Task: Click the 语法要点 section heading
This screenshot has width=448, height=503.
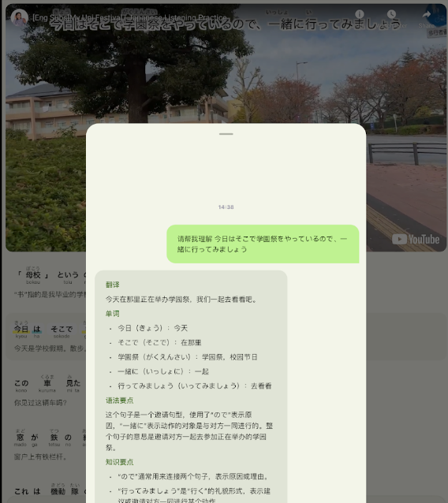Action: click(x=119, y=401)
